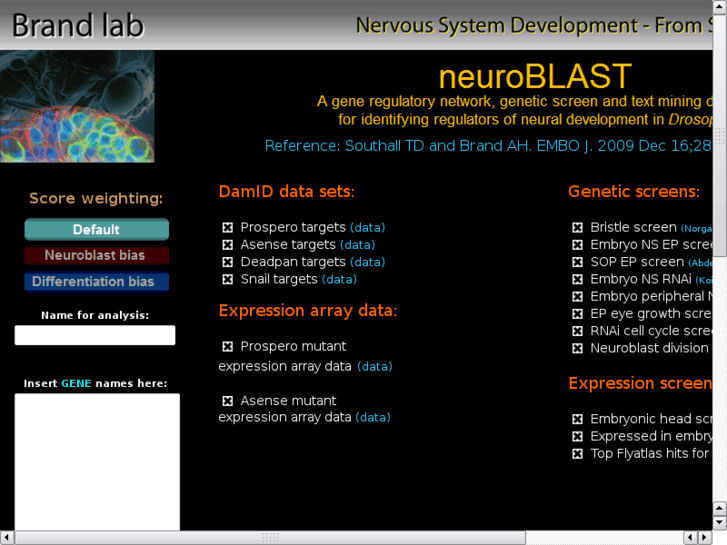Click the vertical scrollbar thumb
The height and width of the screenshot is (545, 727).
pos(719,135)
